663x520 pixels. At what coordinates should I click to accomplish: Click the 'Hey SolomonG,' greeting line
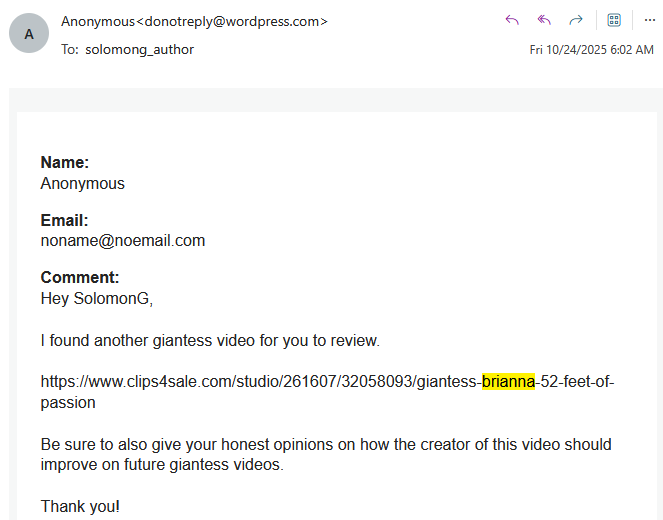pyautogui.click(x=96, y=298)
